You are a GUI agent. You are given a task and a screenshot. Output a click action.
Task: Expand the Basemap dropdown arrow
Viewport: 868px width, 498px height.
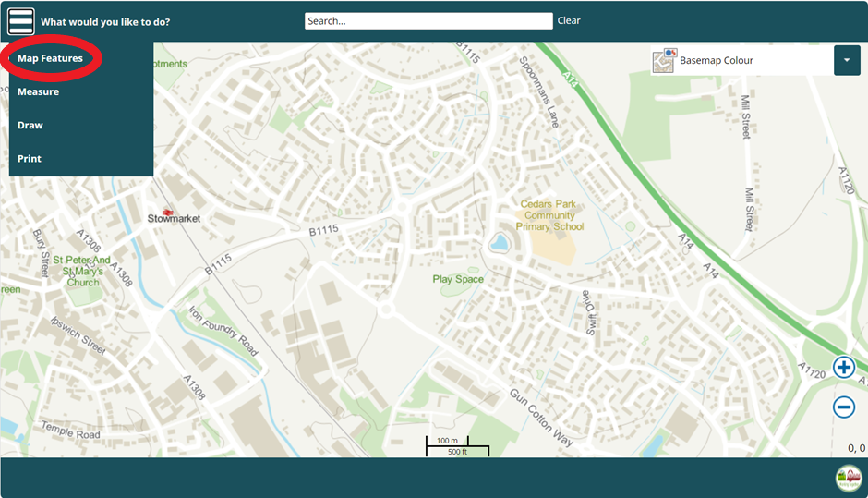tap(847, 61)
